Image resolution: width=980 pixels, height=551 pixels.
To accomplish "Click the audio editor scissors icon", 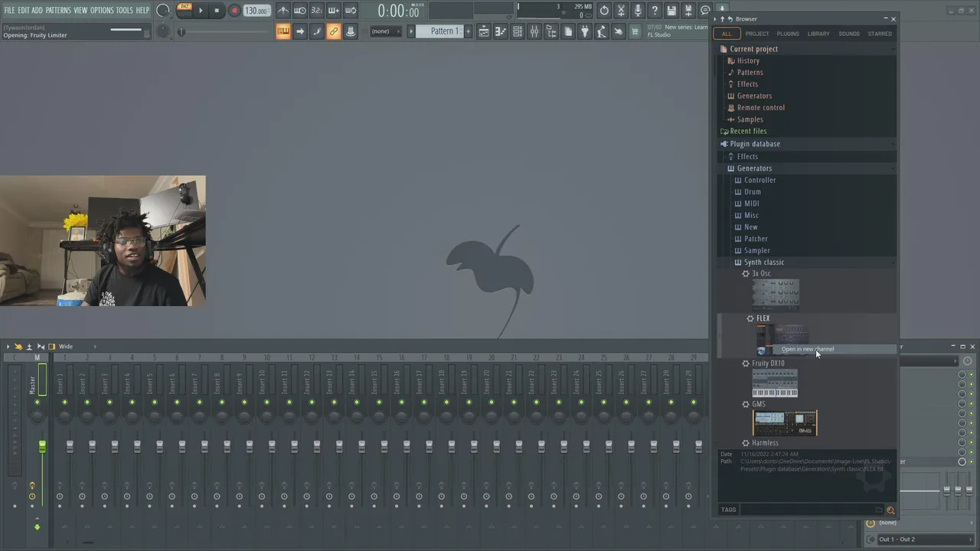I will coord(621,11).
